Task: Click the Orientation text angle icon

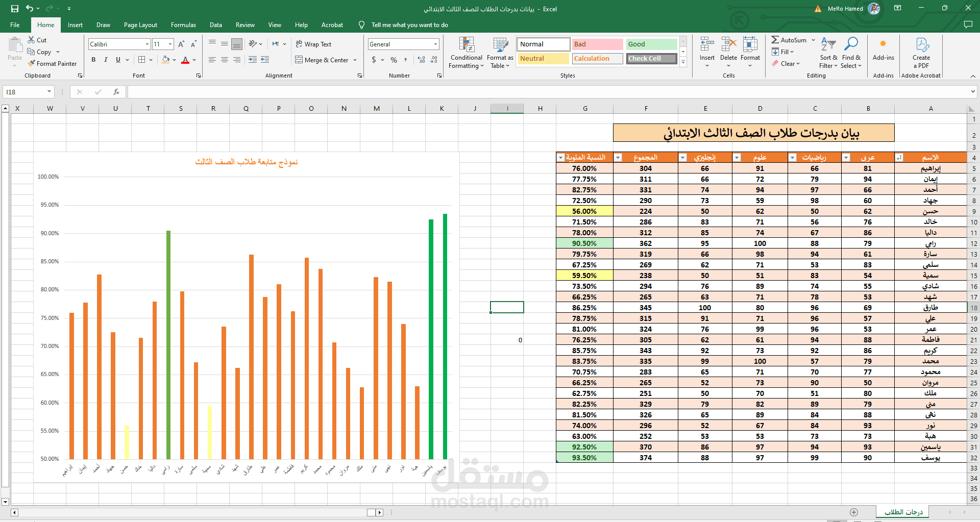Action: coord(253,44)
